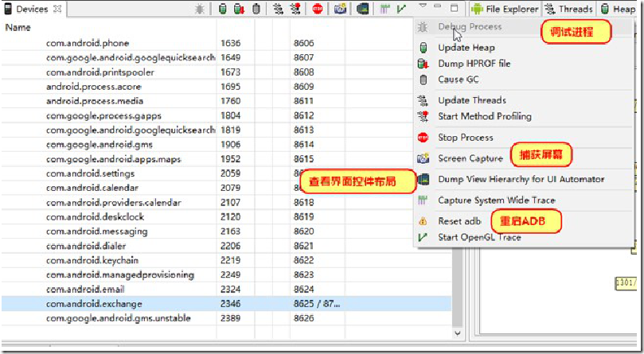The height and width of the screenshot is (354, 644).
Task: Open the view menu dropdown triangle
Action: pyautogui.click(x=423, y=6)
